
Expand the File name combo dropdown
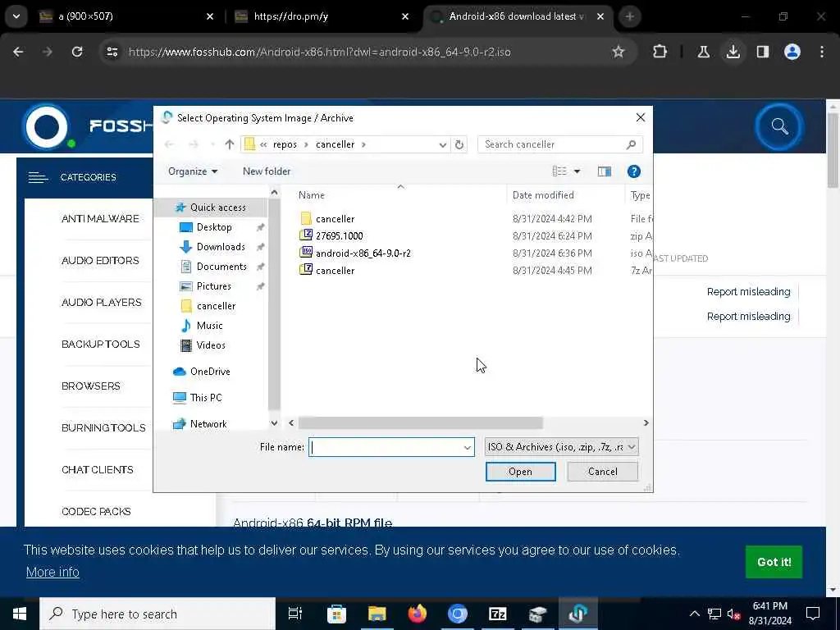pyautogui.click(x=467, y=447)
